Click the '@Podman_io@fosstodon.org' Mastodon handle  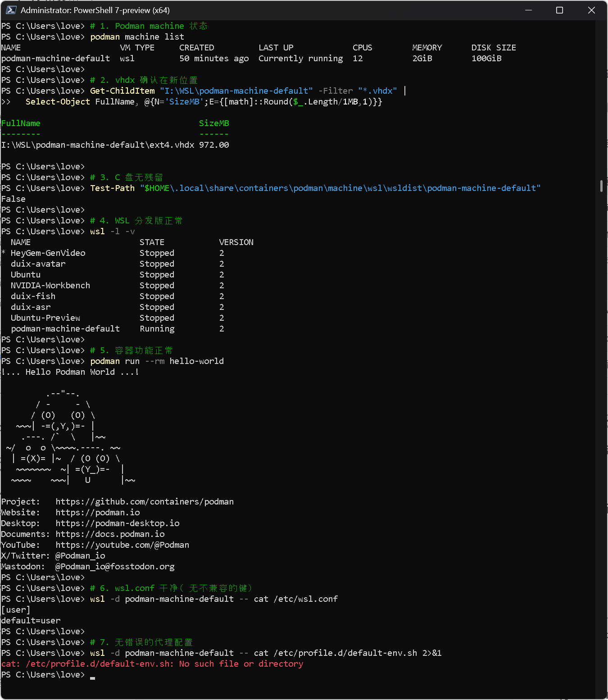115,567
